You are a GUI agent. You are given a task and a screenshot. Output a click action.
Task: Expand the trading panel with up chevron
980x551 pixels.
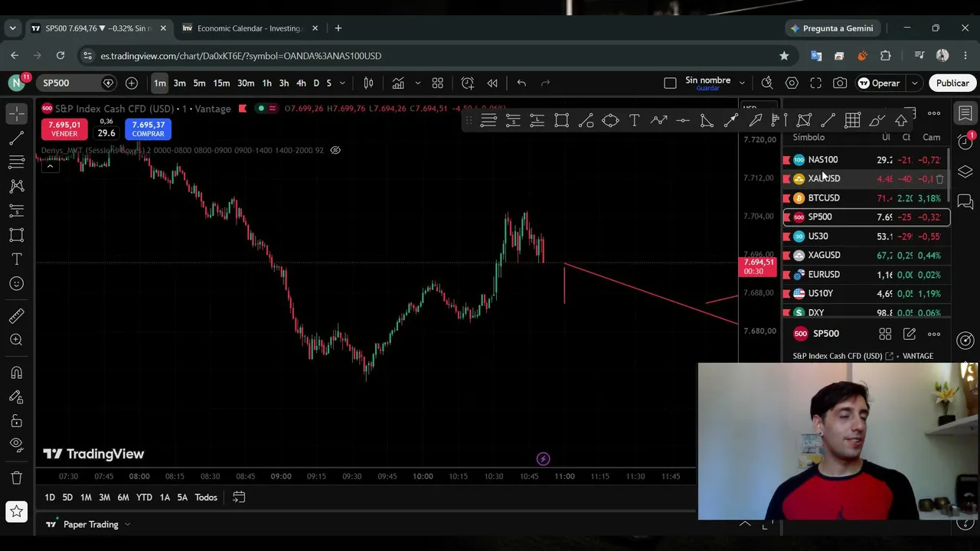point(745,524)
